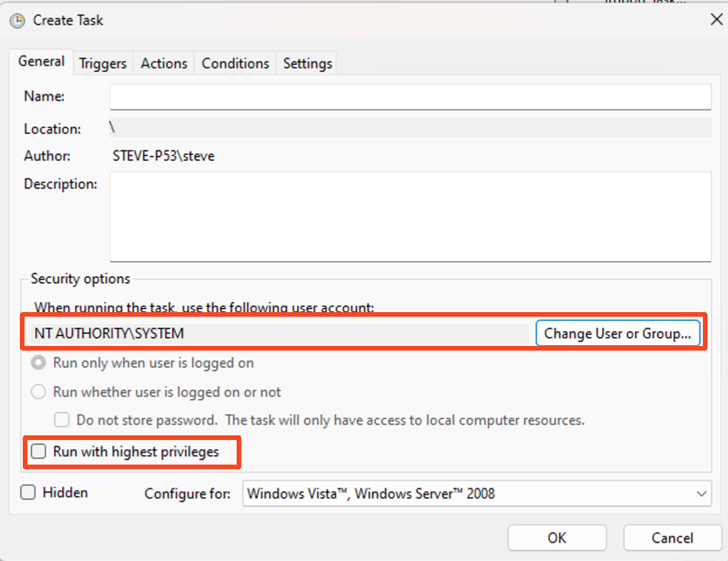Close the Create Task dialog
Image resolution: width=728 pixels, height=561 pixels.
[716, 20]
